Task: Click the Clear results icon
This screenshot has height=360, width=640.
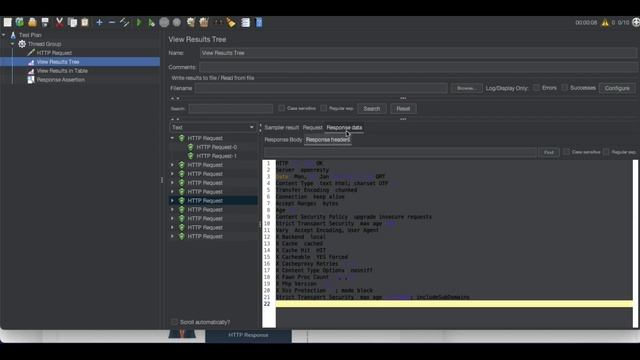Action: (x=191, y=22)
